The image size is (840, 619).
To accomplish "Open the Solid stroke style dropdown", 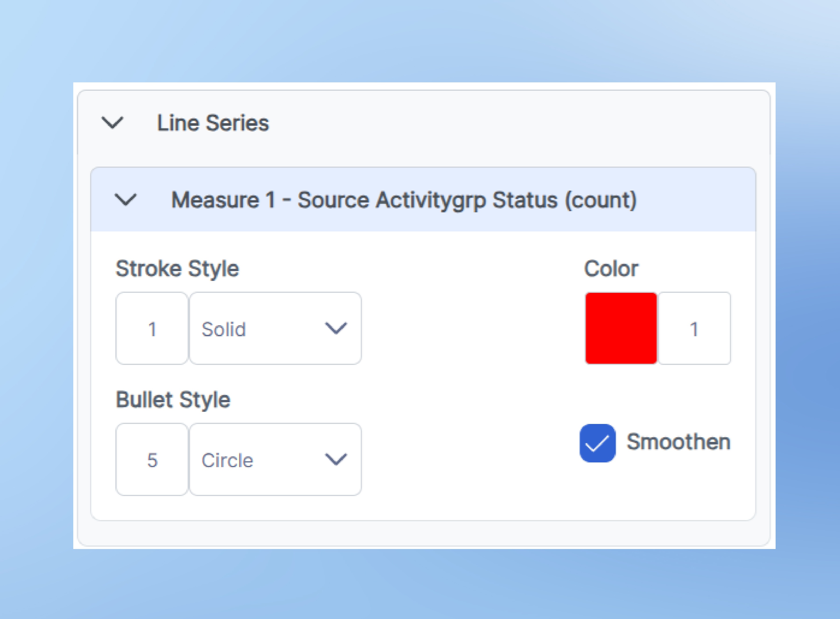I will 275,329.
